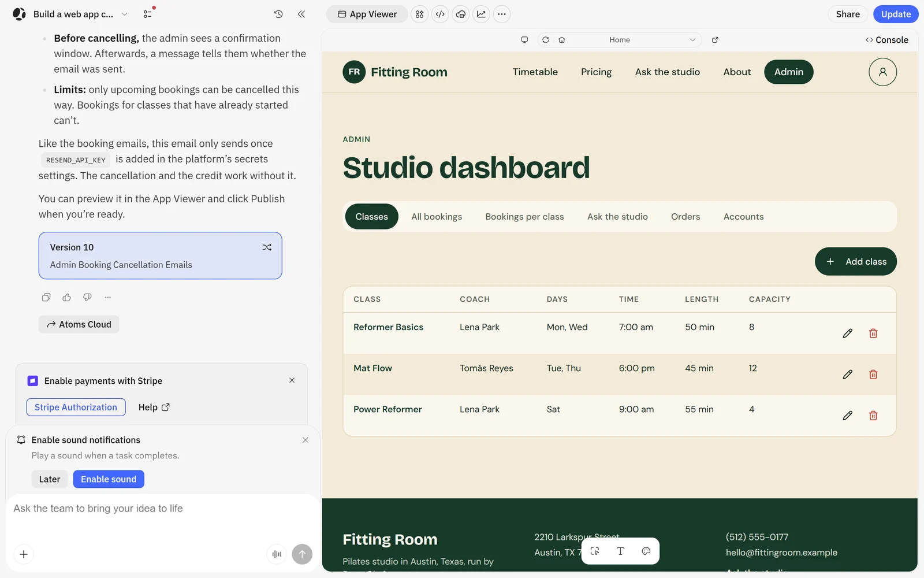
Task: Select the text tool in floating toolbar
Action: (x=620, y=551)
